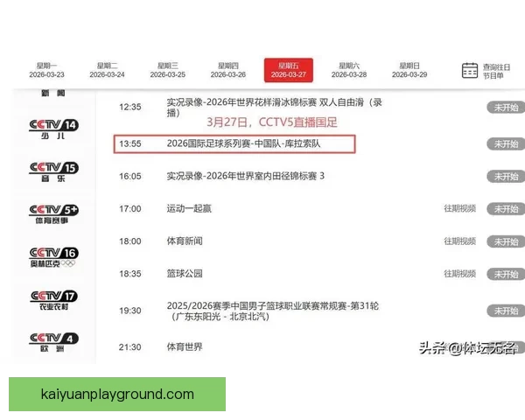
Task: Click the 18:00 time entry
Action: 130,241
